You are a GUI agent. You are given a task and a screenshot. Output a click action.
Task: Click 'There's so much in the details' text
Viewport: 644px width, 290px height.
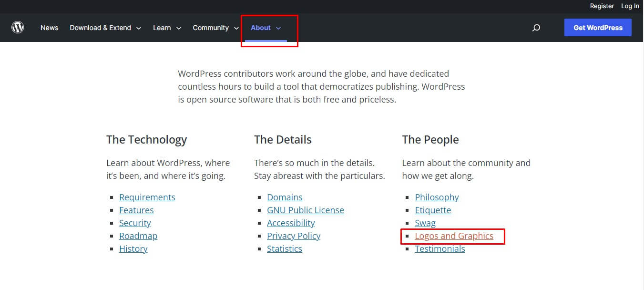point(319,169)
